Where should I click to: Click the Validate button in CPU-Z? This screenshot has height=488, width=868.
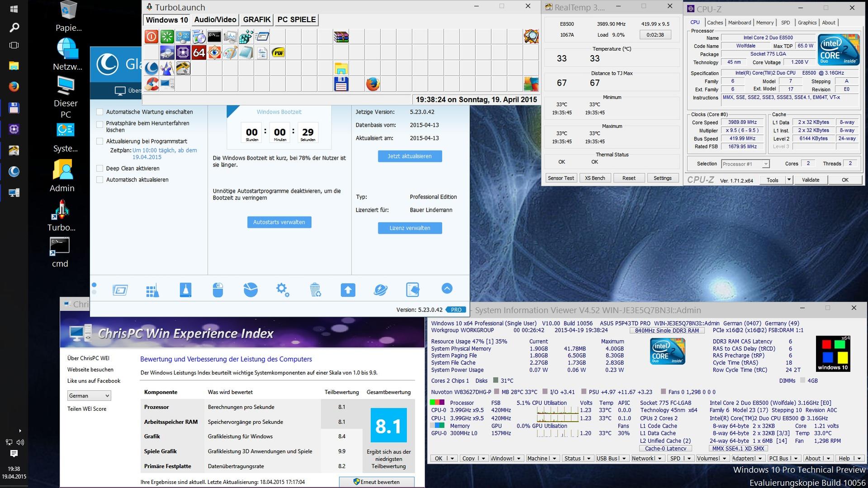coord(811,180)
